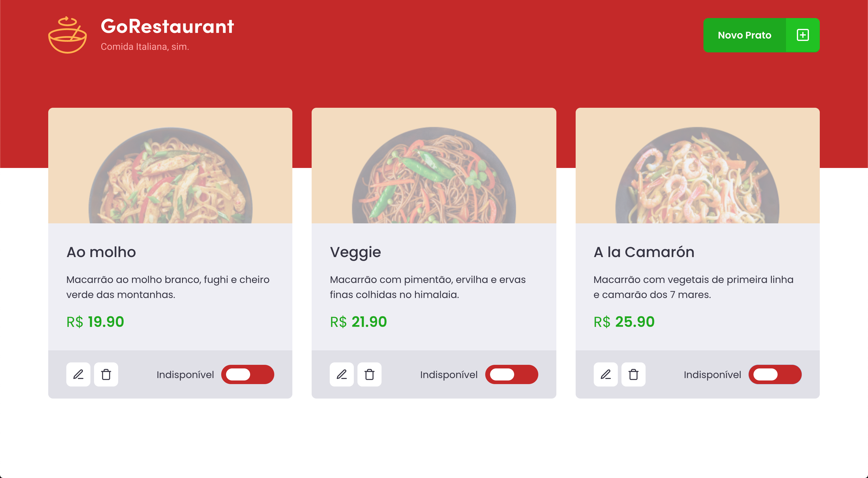Click the trash icon on A la Camarón
The height and width of the screenshot is (478, 868).
(634, 374)
